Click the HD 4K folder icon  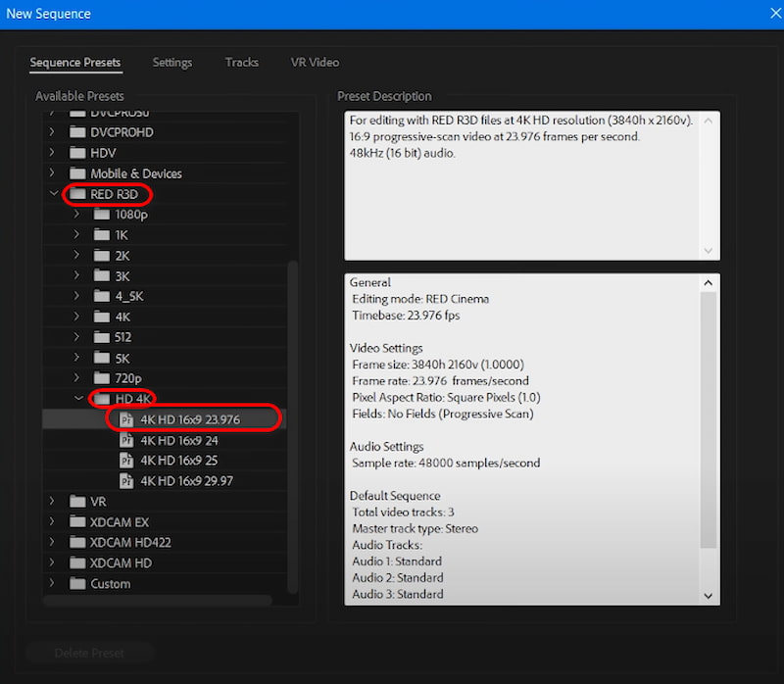click(x=102, y=399)
